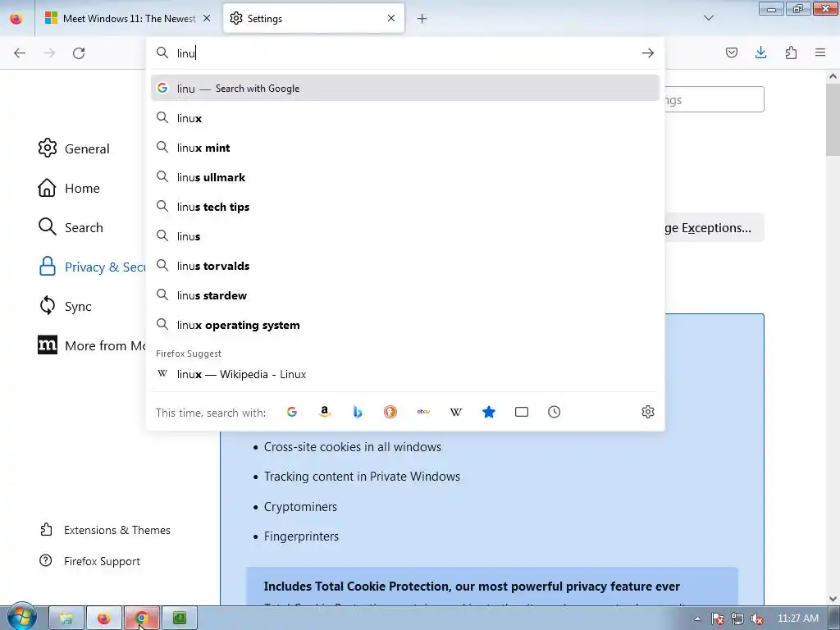Open More from Mozilla category
Screen dimensions: 840x630
click(x=91, y=345)
